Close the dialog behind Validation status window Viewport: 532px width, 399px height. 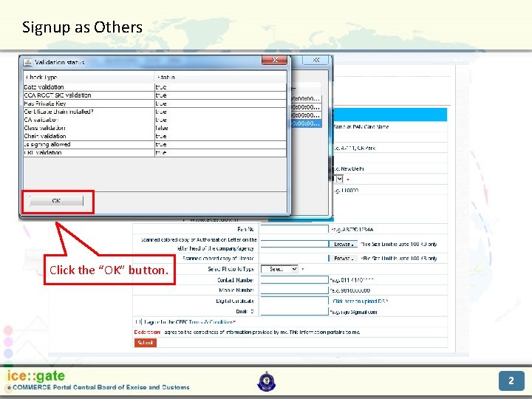(316, 60)
